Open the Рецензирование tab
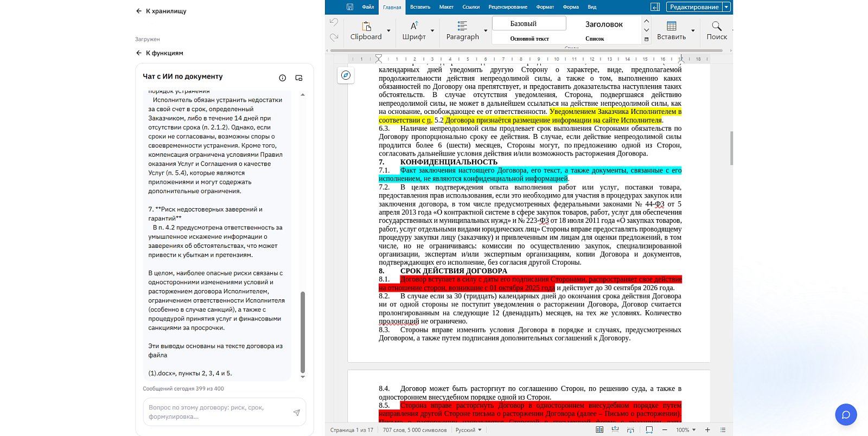This screenshot has width=868, height=436. coord(508,7)
